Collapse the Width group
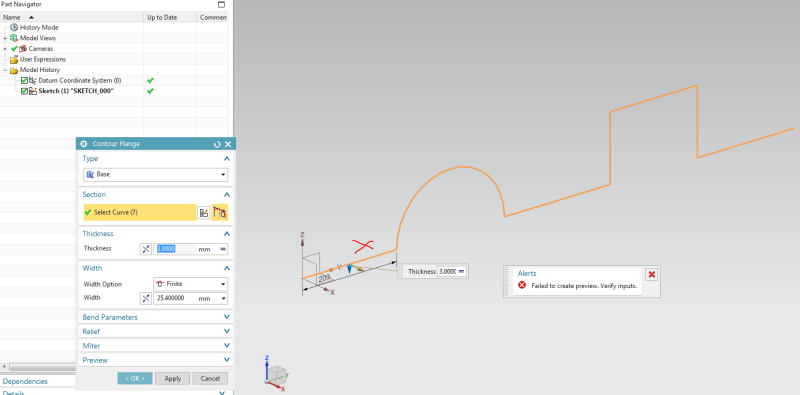The height and width of the screenshot is (395, 800). [x=227, y=268]
